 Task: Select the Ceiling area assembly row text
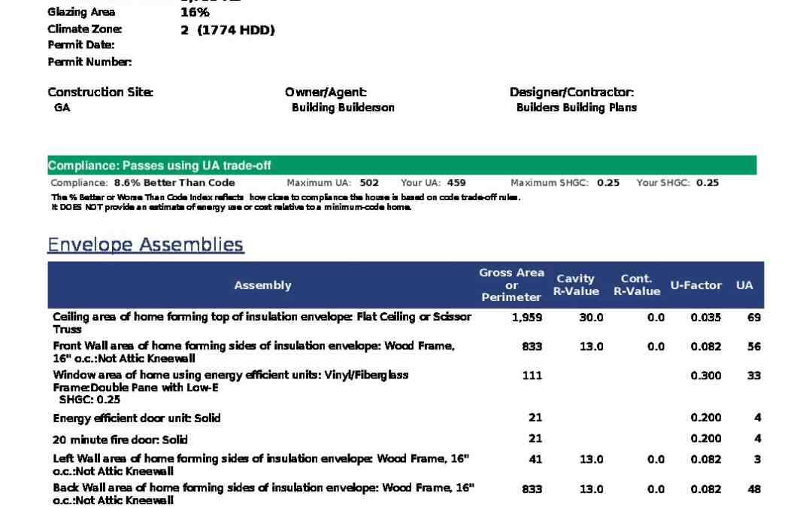pyautogui.click(x=262, y=323)
